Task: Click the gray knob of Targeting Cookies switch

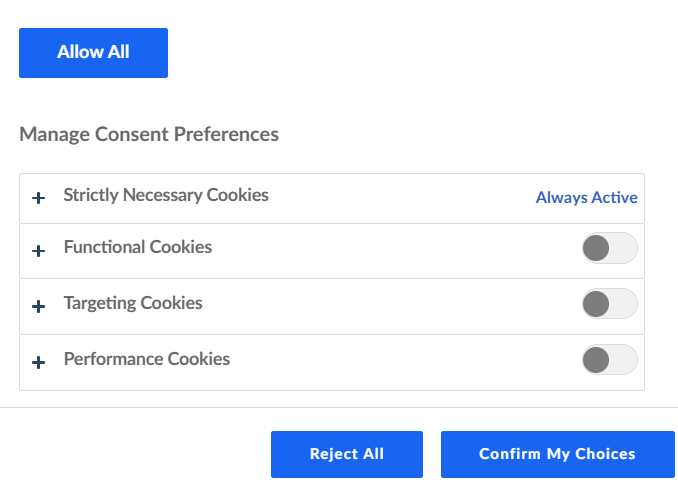Action: [597, 304]
